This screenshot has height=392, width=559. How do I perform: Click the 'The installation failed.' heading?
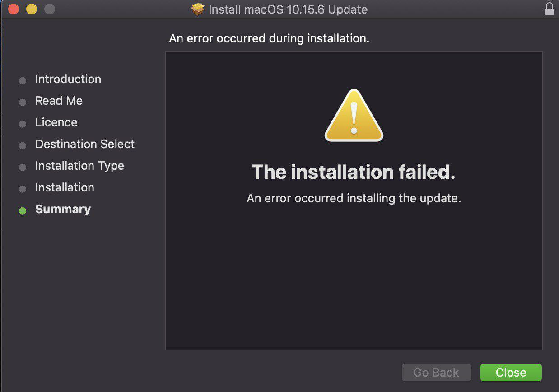[x=354, y=172]
